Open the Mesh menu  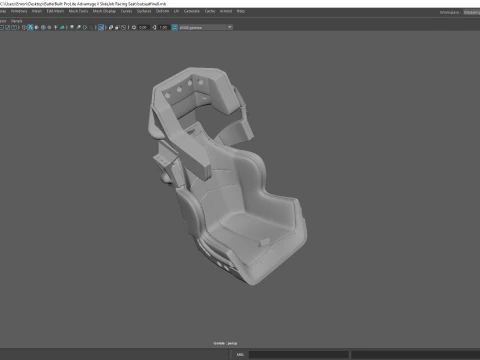point(37,11)
